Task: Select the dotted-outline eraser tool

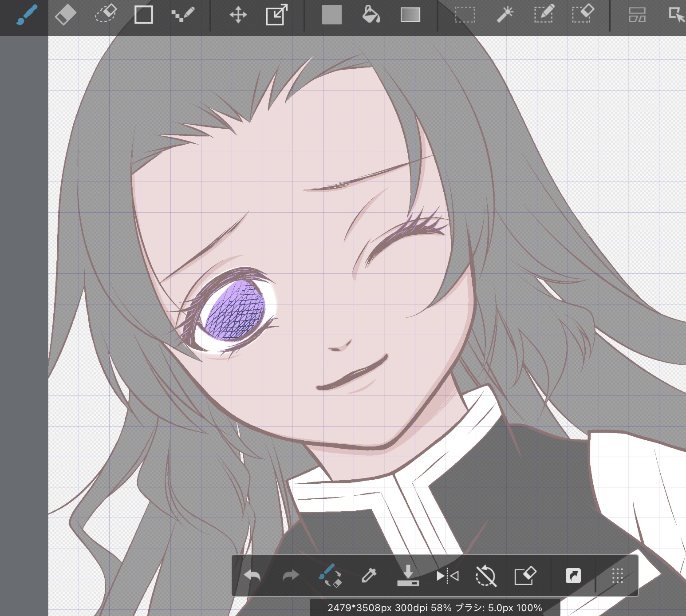Action: pyautogui.click(x=106, y=14)
